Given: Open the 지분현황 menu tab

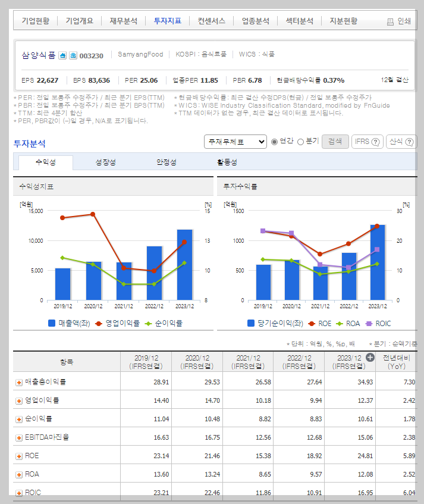Looking at the screenshot, I should pos(343,21).
